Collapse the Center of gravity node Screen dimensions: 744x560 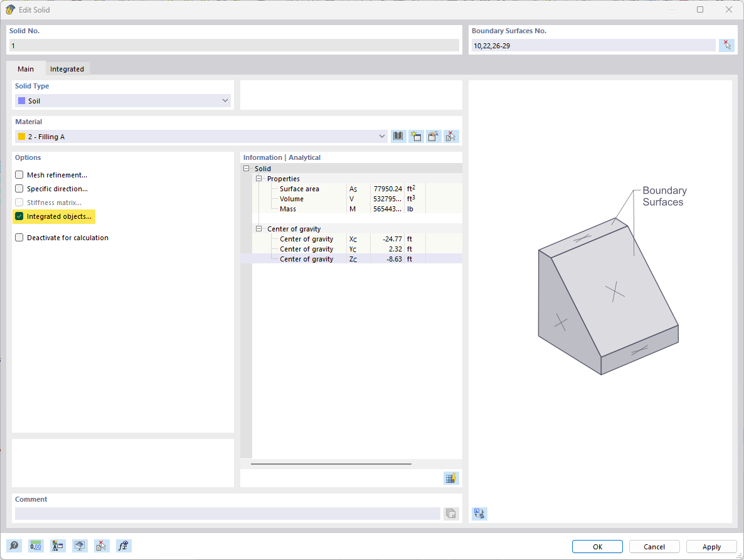tap(258, 229)
